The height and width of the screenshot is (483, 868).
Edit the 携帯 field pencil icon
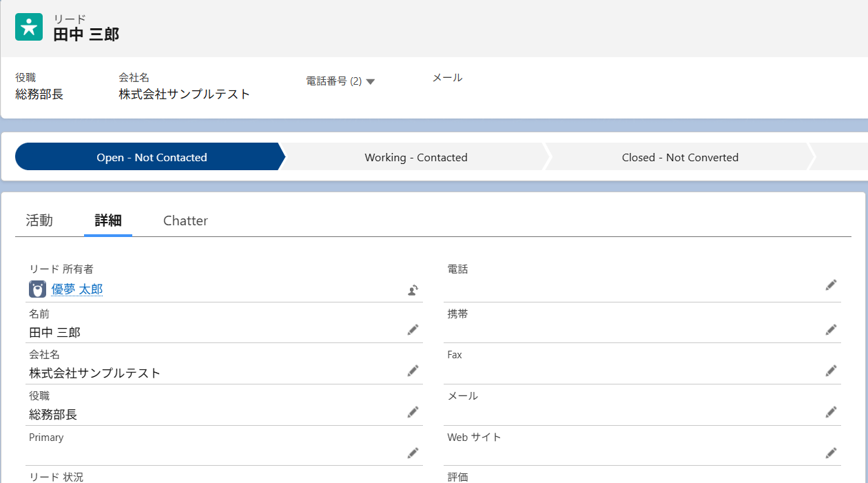[831, 330]
